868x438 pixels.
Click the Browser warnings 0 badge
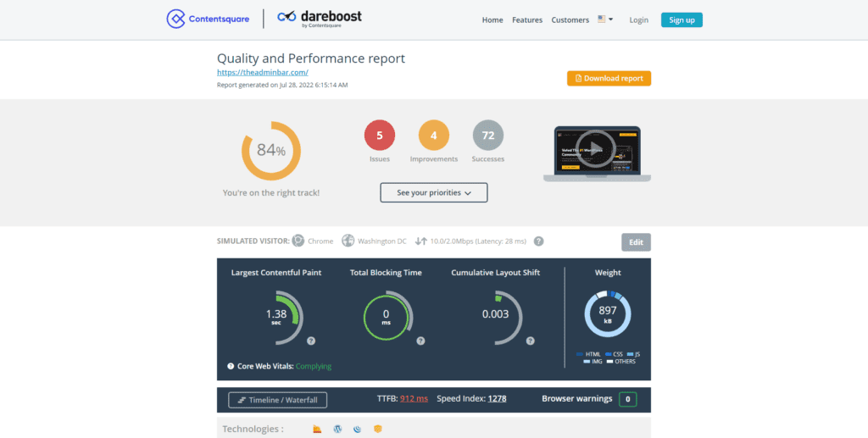628,399
